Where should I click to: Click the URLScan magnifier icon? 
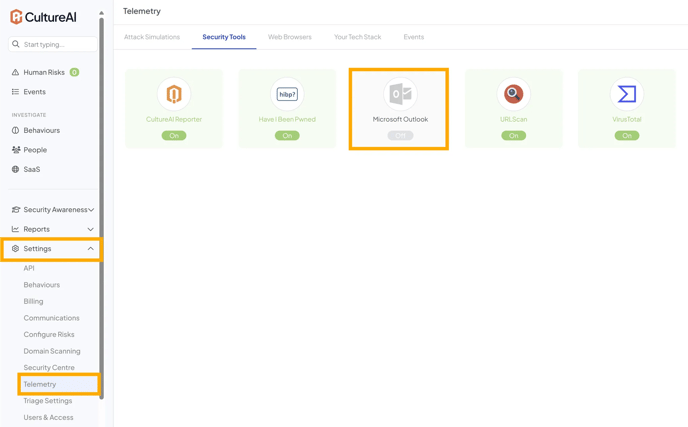tap(513, 94)
